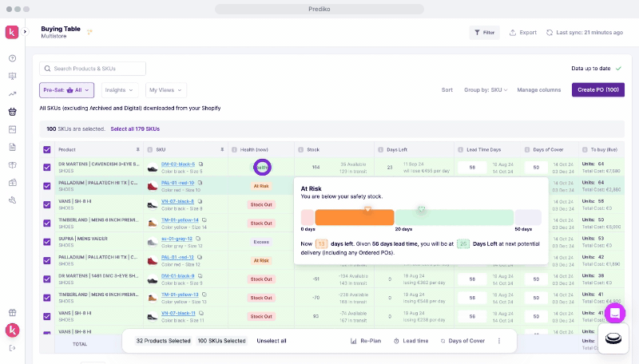Open the box package sidebar icon

tap(12, 165)
